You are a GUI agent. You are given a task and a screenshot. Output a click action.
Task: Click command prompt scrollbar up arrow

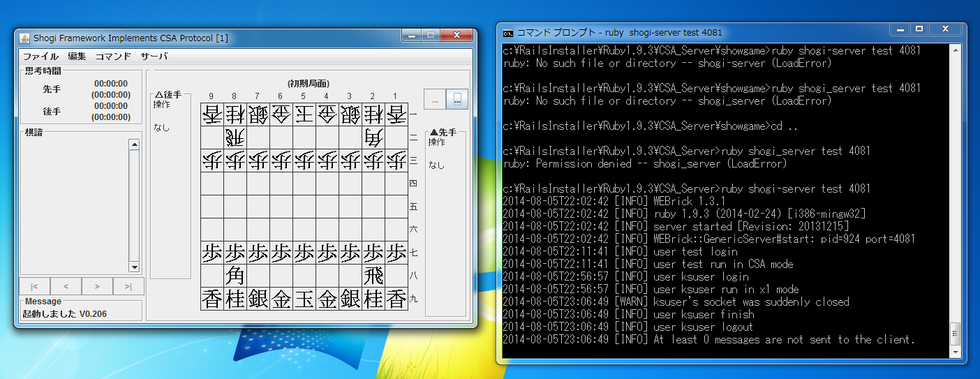[955, 51]
